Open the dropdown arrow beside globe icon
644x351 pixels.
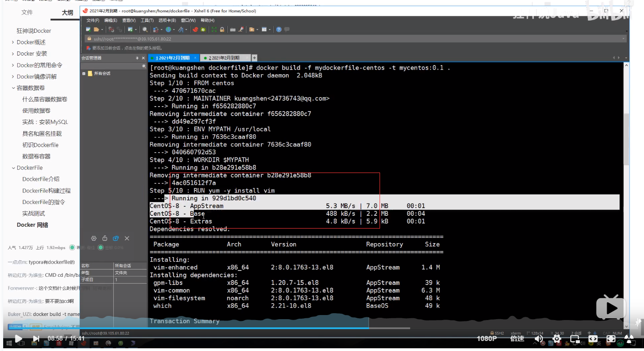pyautogui.click(x=174, y=30)
